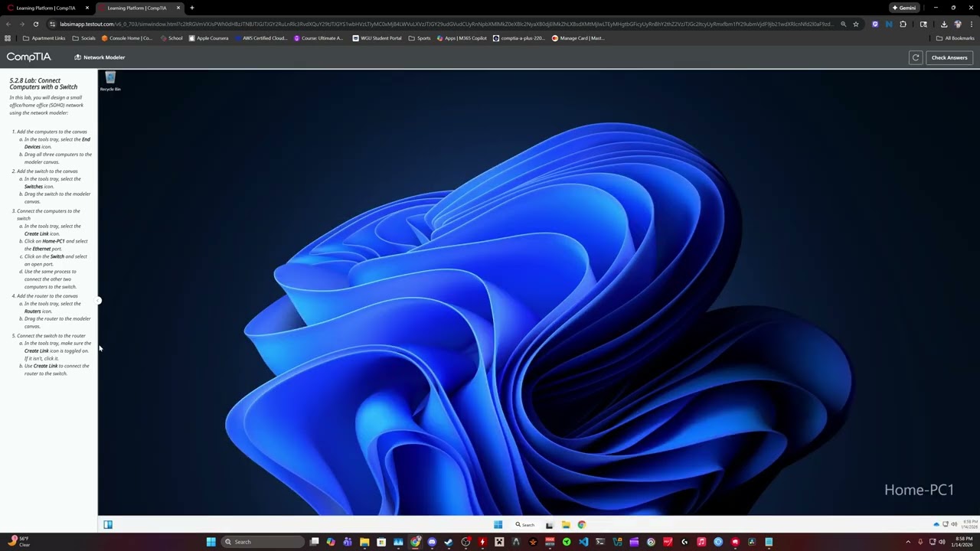This screenshot has height=551, width=980.
Task: Bookmark this page with the star icon
Action: pyautogui.click(x=856, y=24)
